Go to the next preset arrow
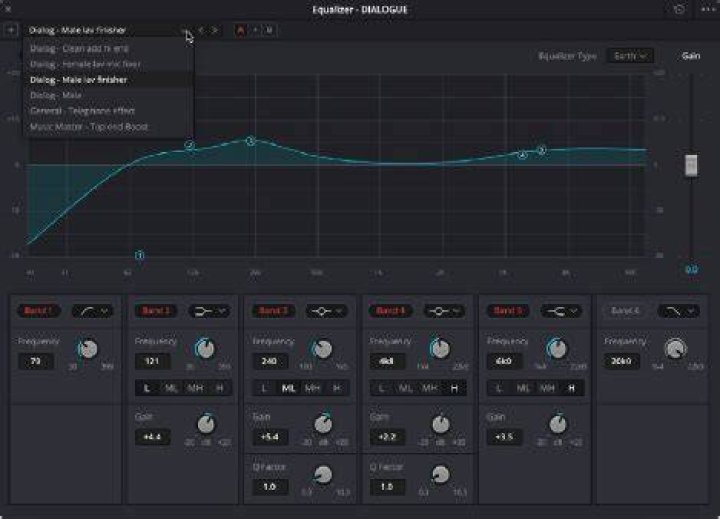 (214, 30)
